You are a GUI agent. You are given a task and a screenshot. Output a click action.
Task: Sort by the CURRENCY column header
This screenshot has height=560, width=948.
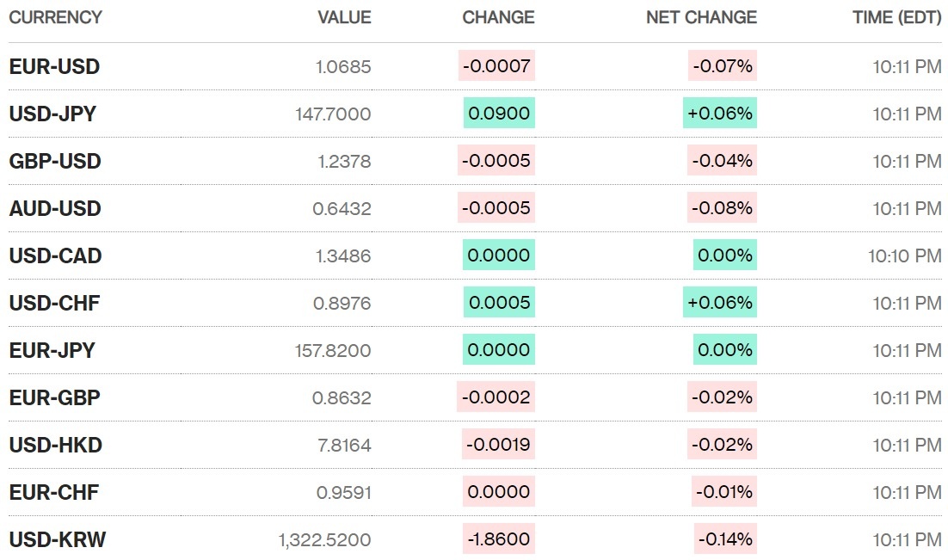(55, 17)
